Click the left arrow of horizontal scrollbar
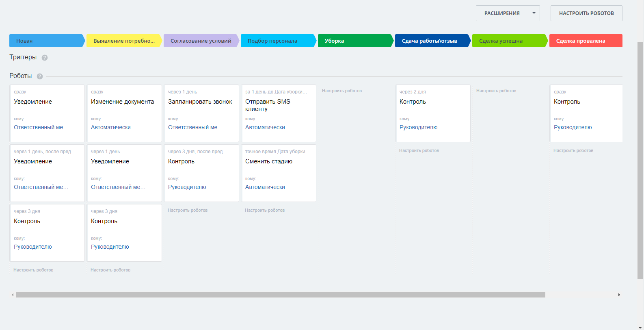 click(x=13, y=295)
